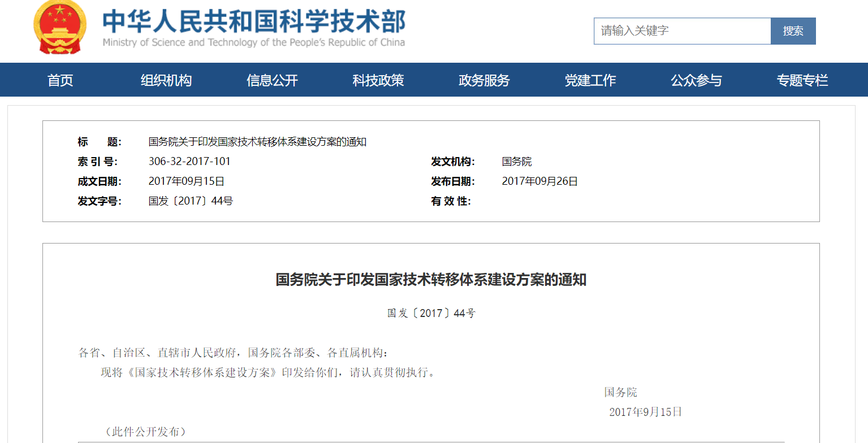The image size is (868, 443).
Task: Click the 中华人民共和国科学技术部 site title
Action: (x=254, y=21)
